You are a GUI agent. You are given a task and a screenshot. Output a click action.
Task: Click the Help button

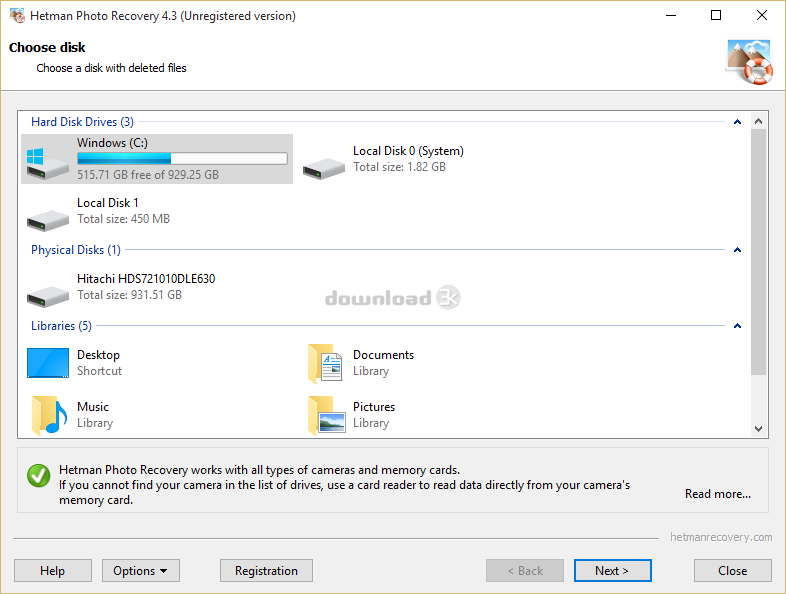pos(52,571)
